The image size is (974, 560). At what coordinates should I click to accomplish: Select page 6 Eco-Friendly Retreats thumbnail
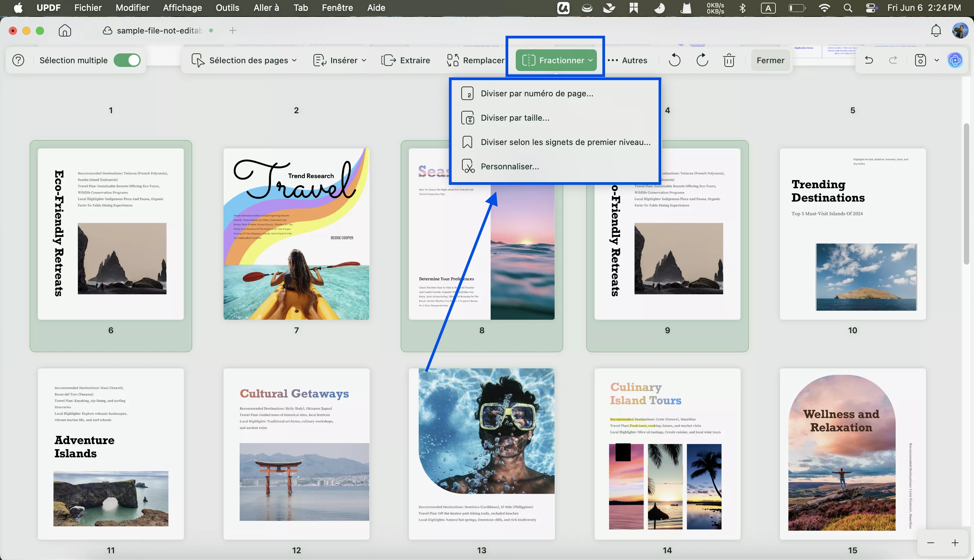(111, 234)
